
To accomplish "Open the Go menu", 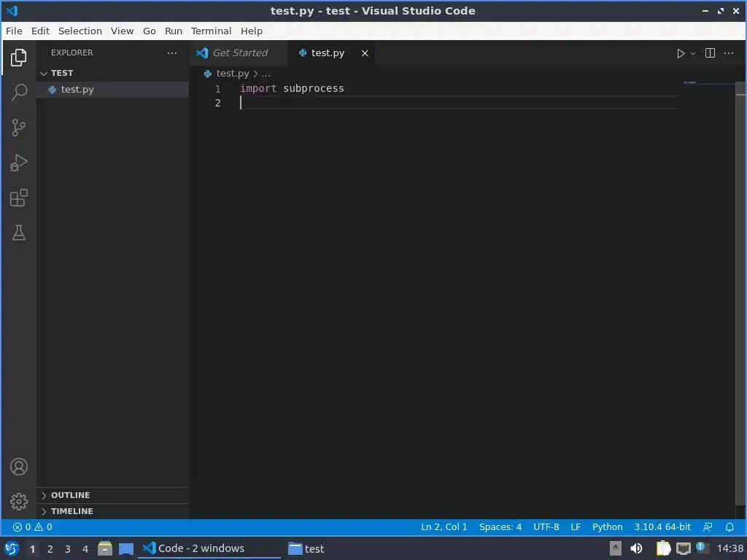I will (x=149, y=31).
